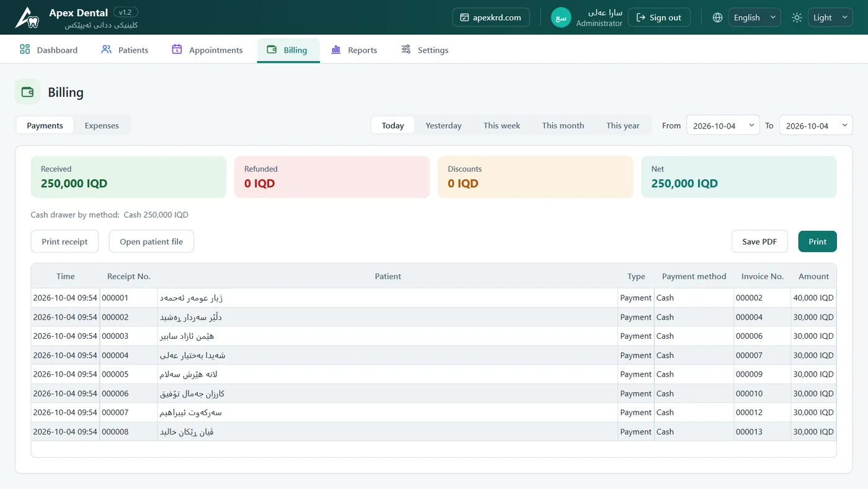This screenshot has width=868, height=489.
Task: Click the Dashboard grid icon
Action: (25, 50)
